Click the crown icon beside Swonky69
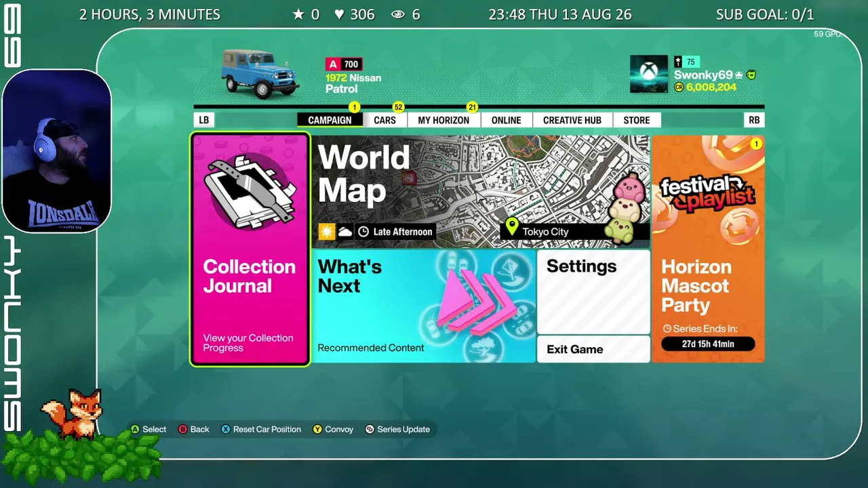This screenshot has width=868, height=488. coord(739,75)
